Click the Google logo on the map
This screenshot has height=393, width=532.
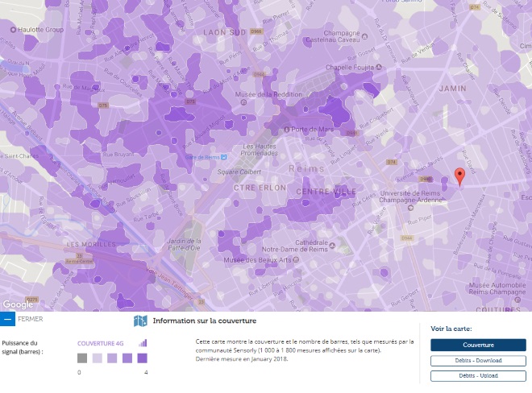[x=18, y=304]
